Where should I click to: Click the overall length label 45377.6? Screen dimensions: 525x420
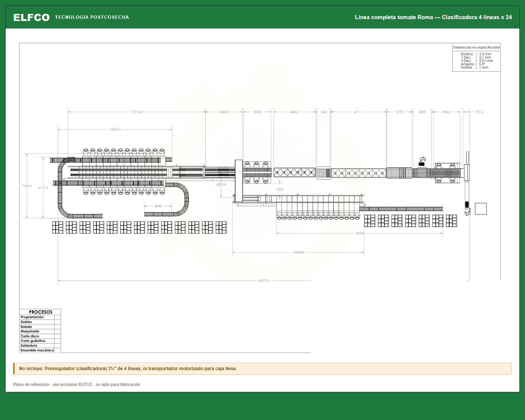[264, 281]
